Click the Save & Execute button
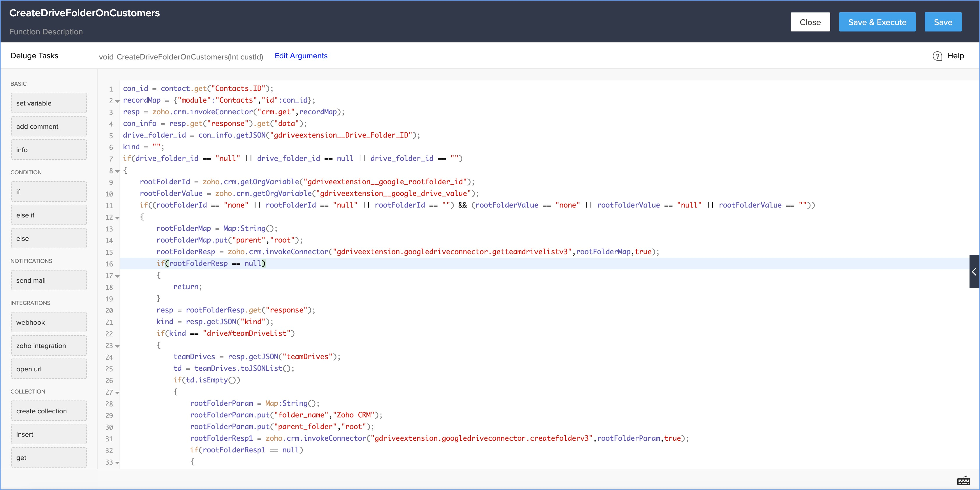The image size is (980, 490). coord(877,22)
